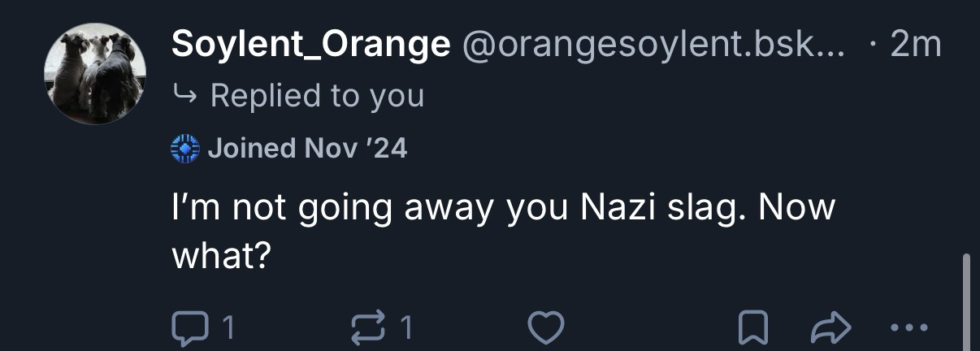Image resolution: width=980 pixels, height=351 pixels.
Task: Like the post with the heart icon
Action: click(x=546, y=328)
